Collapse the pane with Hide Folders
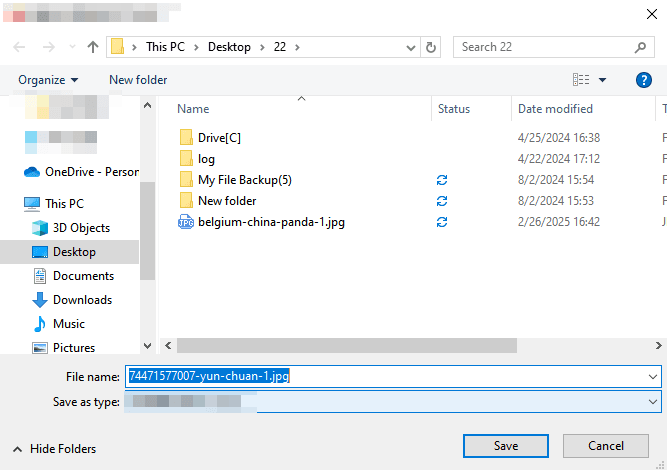 coord(53,449)
